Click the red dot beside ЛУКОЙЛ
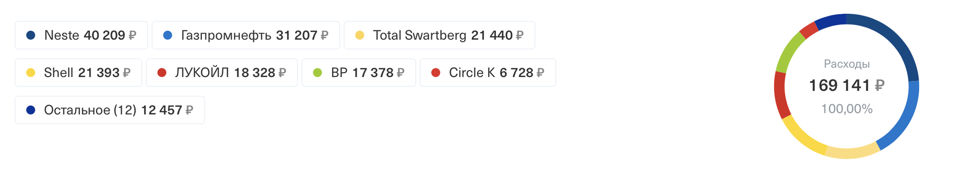 pos(162,73)
